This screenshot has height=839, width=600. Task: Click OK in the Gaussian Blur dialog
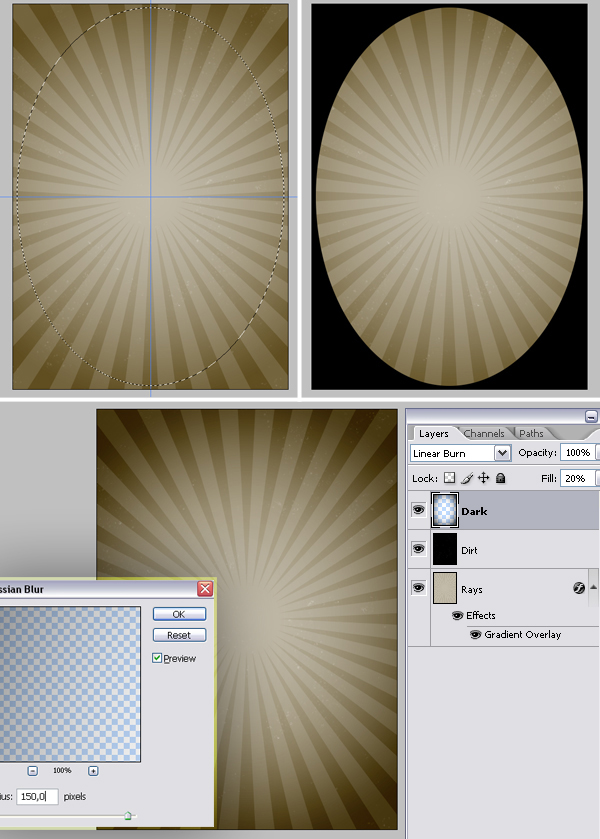click(x=179, y=614)
